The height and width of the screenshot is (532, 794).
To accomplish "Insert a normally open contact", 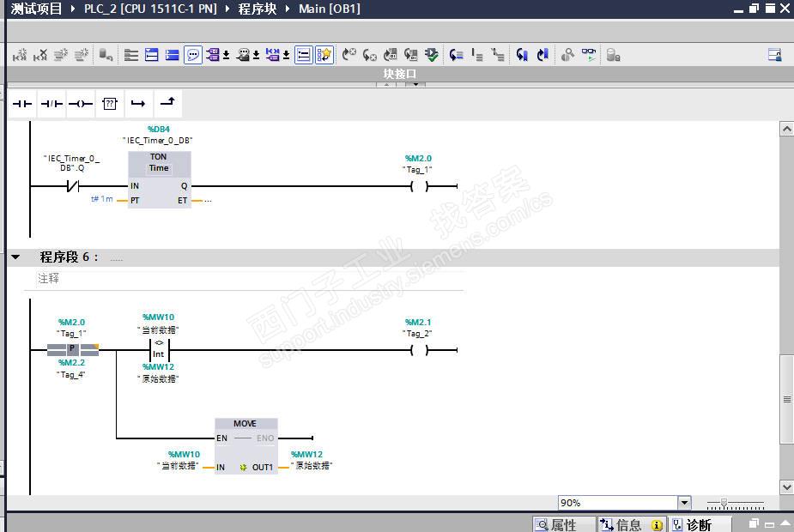I will (22, 104).
